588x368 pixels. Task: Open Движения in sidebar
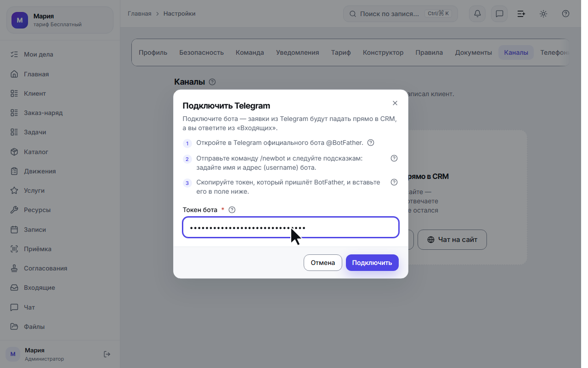pos(60,171)
